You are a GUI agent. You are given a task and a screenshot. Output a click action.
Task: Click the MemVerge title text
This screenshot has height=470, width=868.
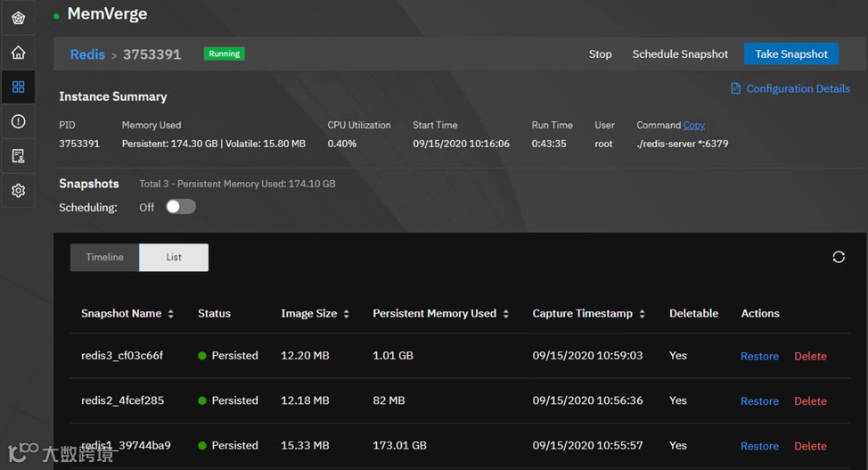[108, 14]
